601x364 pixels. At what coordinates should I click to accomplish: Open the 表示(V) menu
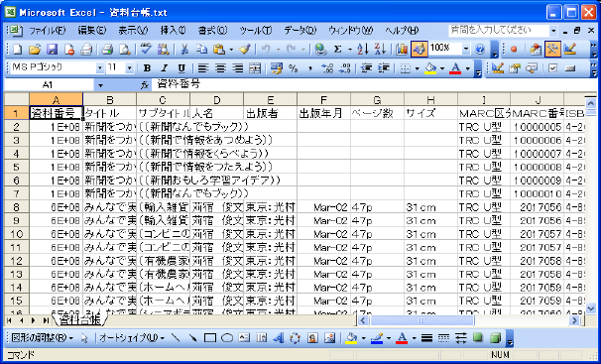click(x=133, y=31)
